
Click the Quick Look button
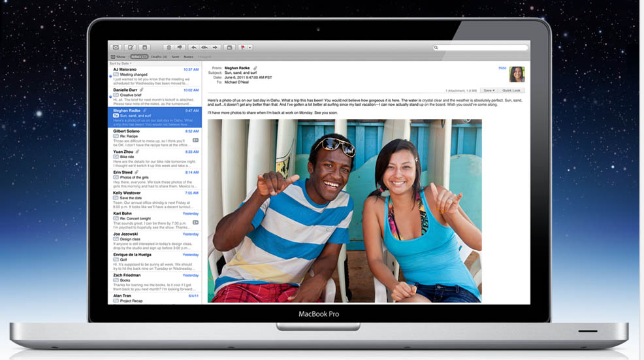tap(511, 90)
